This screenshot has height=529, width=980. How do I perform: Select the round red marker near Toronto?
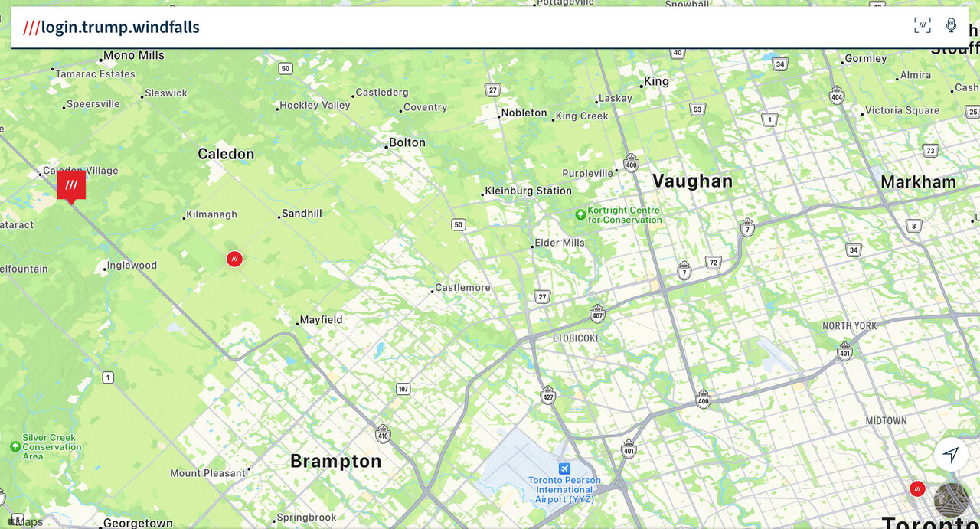917,488
